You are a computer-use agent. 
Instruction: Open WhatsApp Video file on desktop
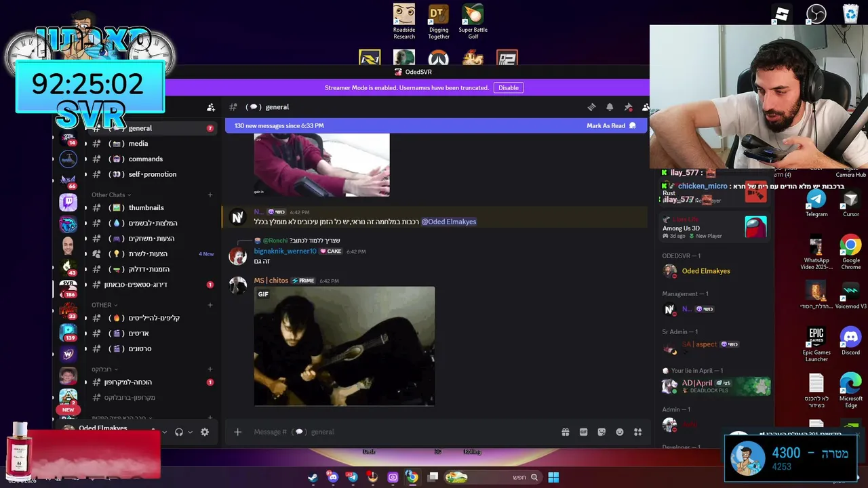click(816, 252)
